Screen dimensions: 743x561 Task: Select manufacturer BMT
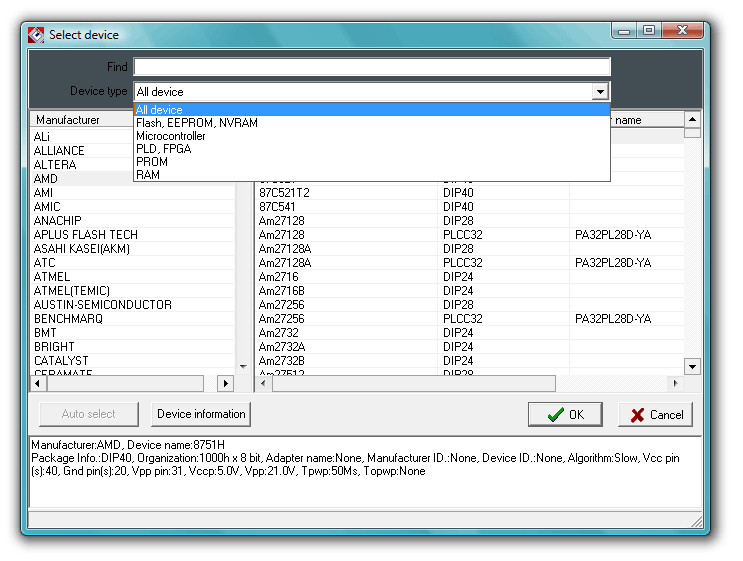pos(133,333)
